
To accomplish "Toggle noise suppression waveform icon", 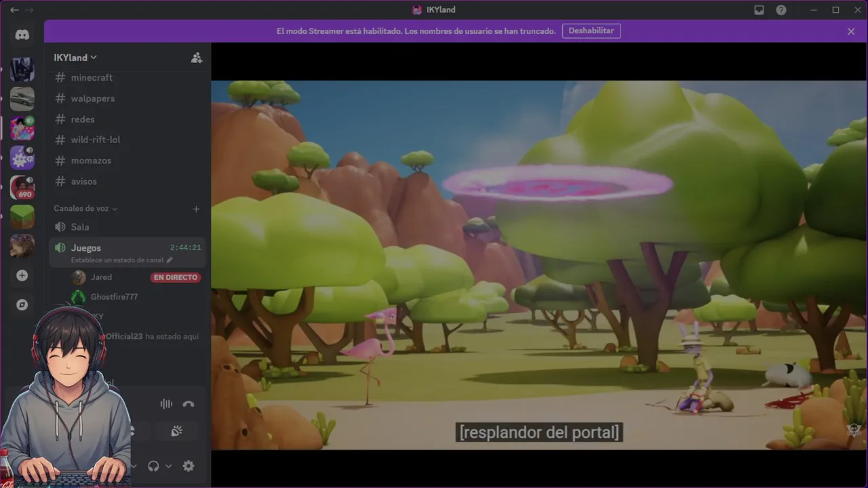I will (166, 404).
